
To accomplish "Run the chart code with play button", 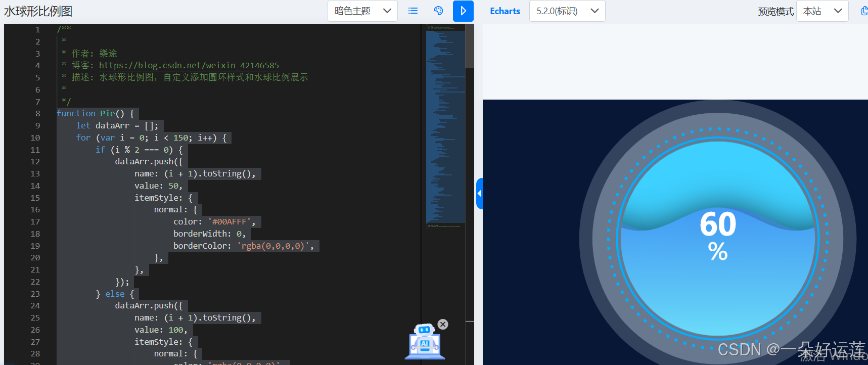I will pyautogui.click(x=463, y=11).
